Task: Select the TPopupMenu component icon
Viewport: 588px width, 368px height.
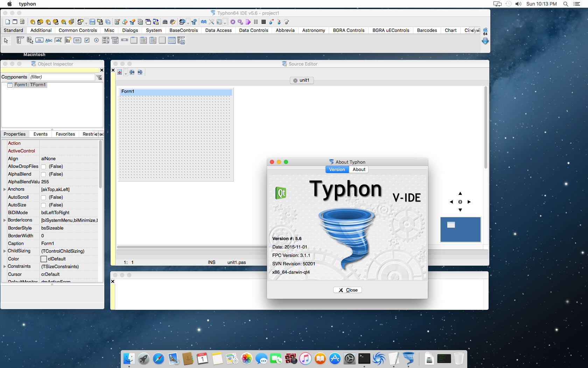Action: click(30, 41)
